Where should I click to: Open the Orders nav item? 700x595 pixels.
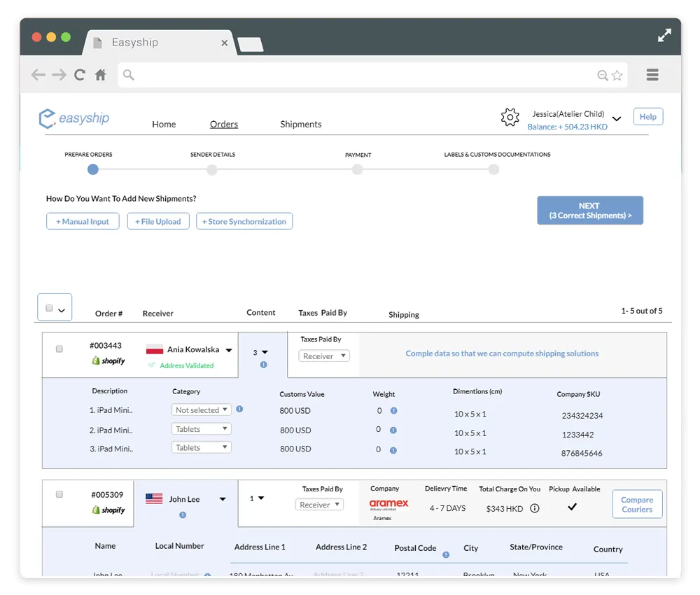point(224,124)
